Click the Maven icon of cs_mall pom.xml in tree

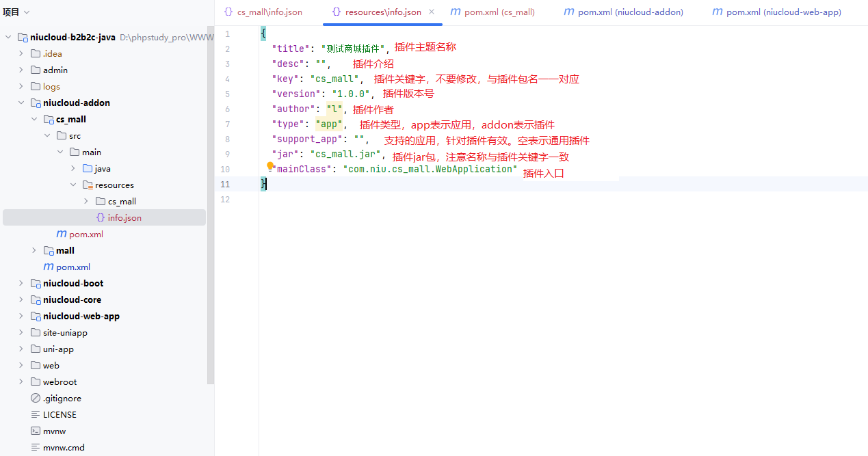[62, 234]
